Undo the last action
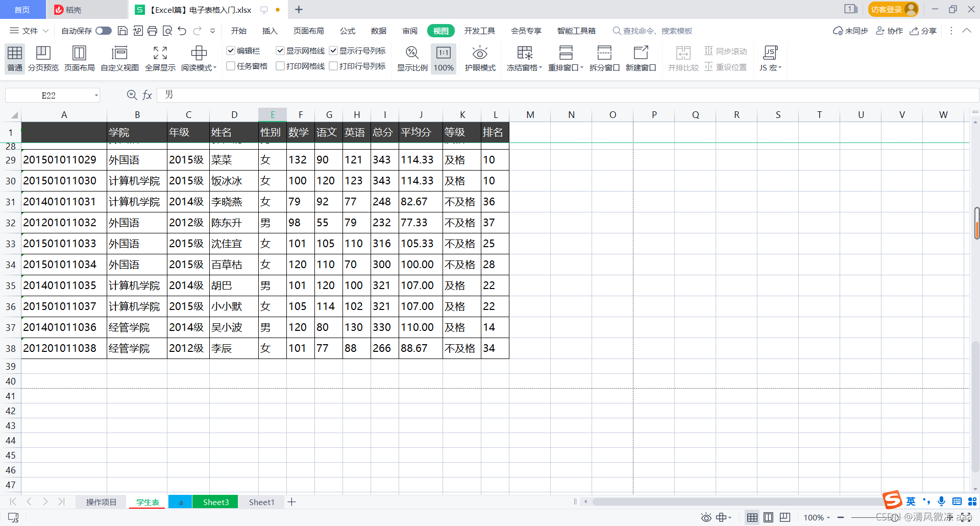This screenshot has height=526, width=980. tap(182, 31)
